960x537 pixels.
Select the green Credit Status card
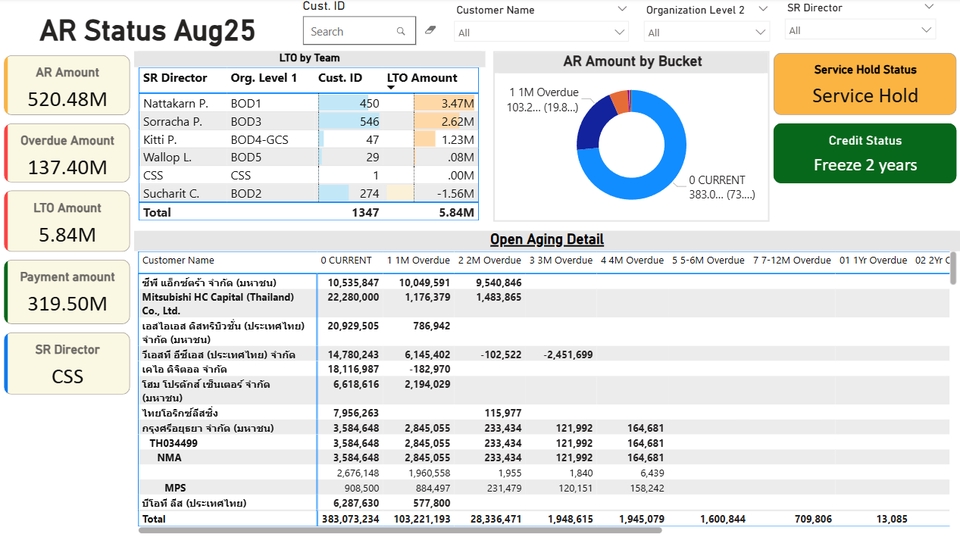click(864, 154)
